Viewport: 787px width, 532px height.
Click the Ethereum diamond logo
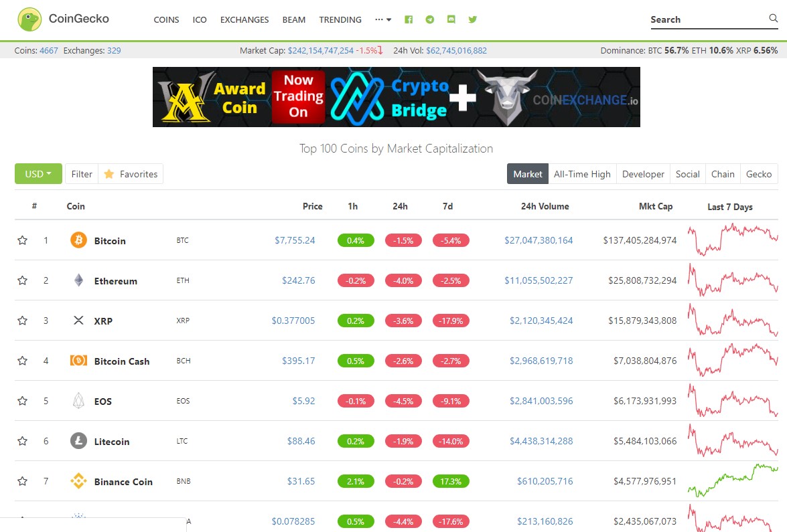coord(78,280)
